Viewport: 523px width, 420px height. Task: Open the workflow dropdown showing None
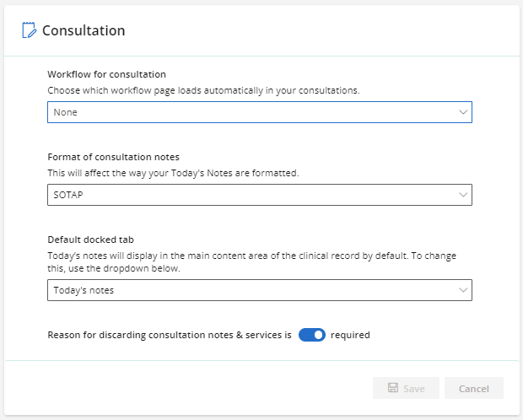coord(260,112)
